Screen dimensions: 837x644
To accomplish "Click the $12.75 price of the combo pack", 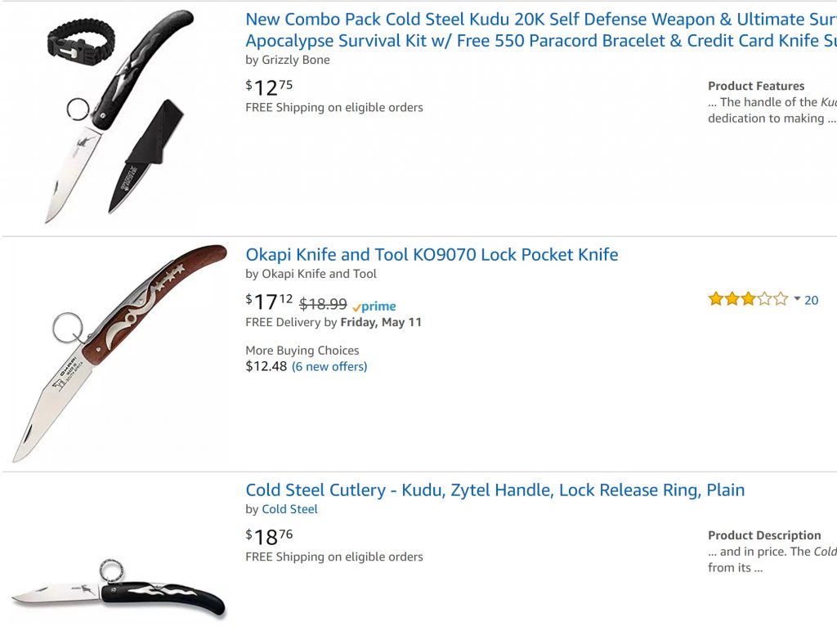I will tap(269, 87).
